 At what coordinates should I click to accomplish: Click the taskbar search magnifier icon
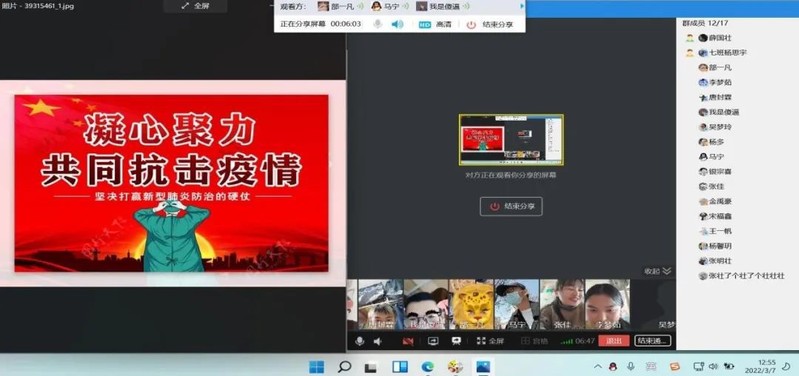point(344,366)
